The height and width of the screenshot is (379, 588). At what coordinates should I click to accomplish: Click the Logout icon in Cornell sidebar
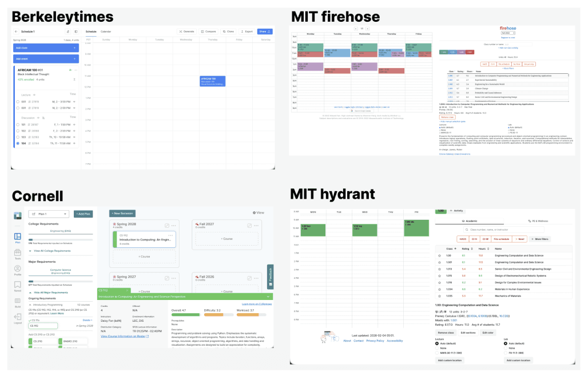18,318
